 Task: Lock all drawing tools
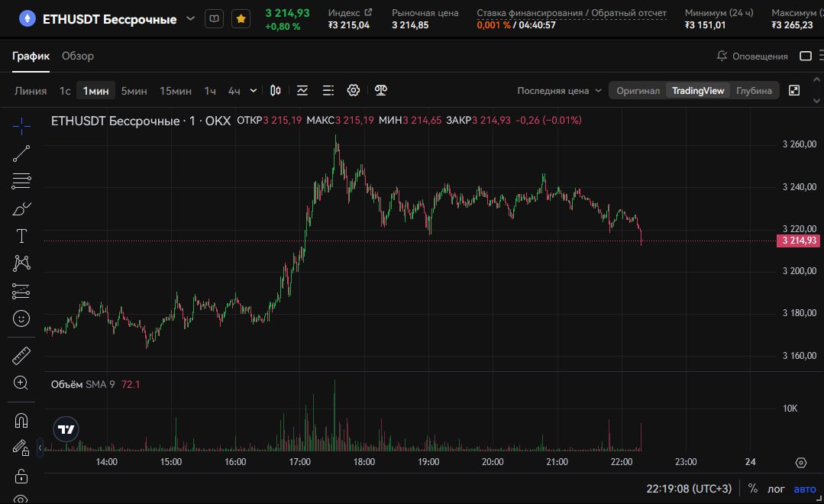pyautogui.click(x=21, y=477)
